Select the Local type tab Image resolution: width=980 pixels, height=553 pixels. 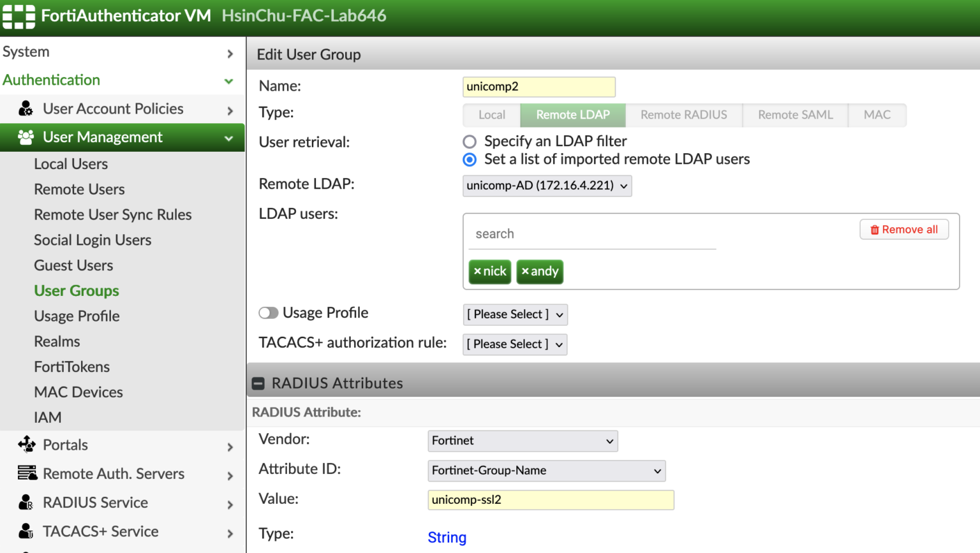coord(492,115)
